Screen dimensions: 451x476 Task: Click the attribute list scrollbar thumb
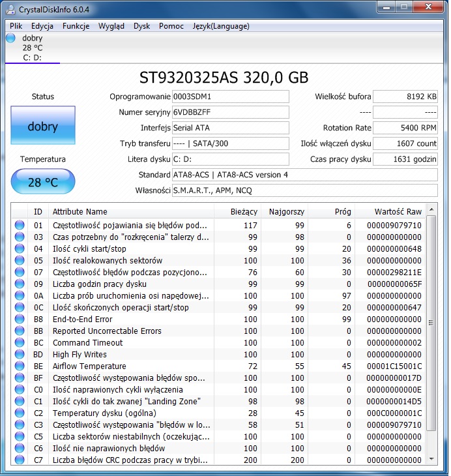click(431, 323)
